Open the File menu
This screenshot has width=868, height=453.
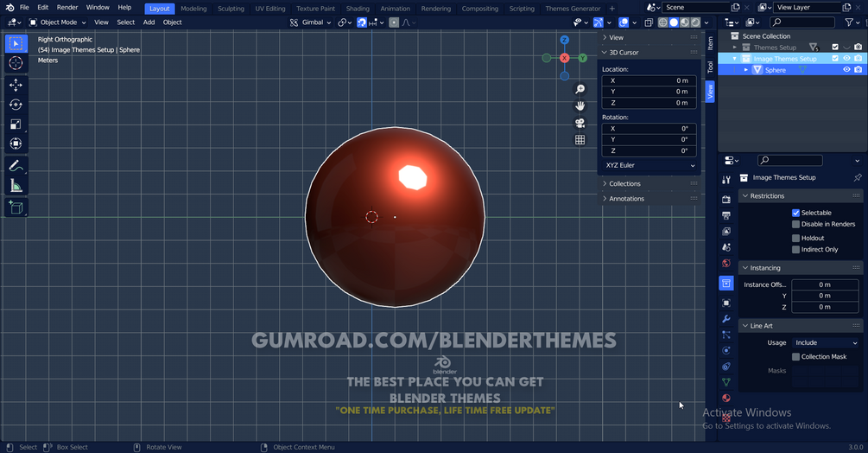[24, 8]
